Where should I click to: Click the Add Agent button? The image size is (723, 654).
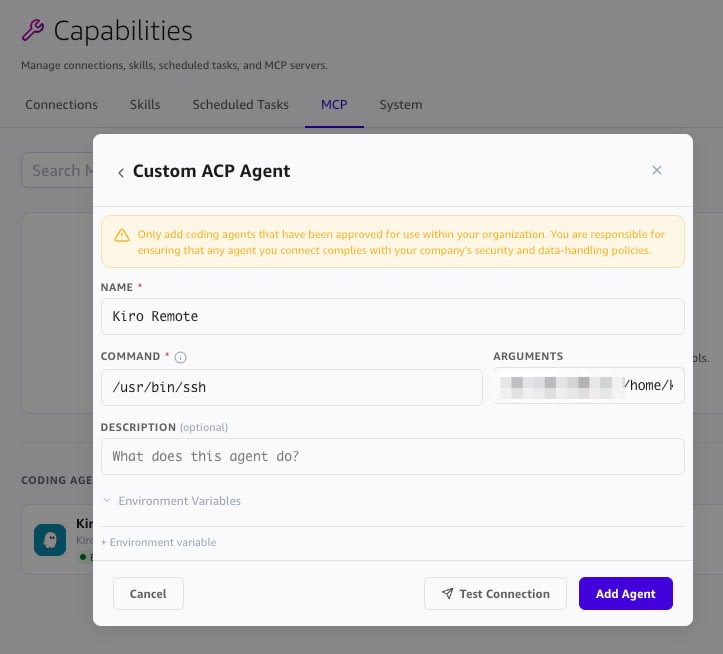click(x=626, y=594)
